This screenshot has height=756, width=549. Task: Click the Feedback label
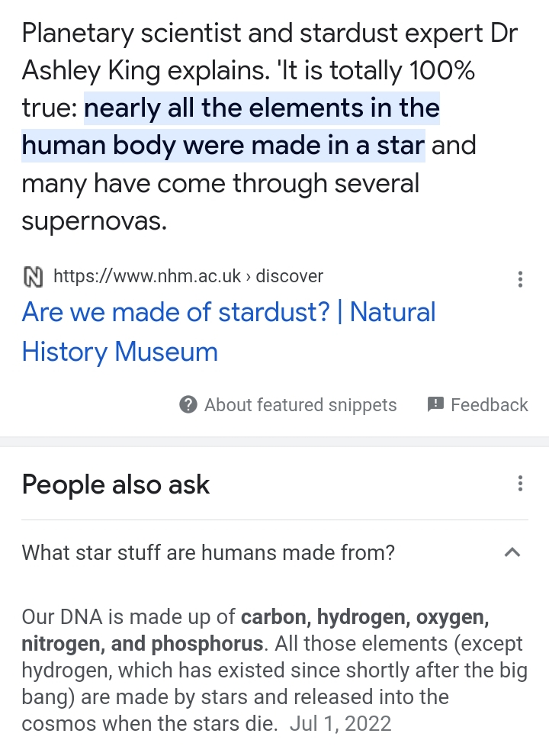(490, 405)
